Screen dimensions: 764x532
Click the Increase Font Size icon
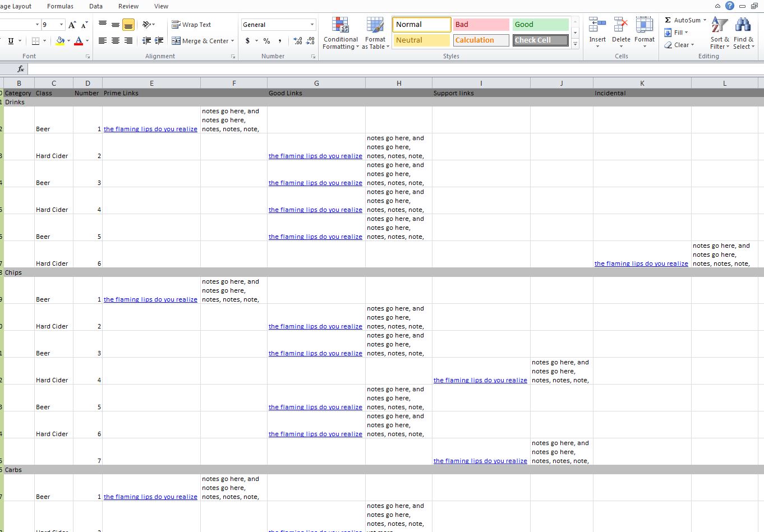[x=72, y=25]
